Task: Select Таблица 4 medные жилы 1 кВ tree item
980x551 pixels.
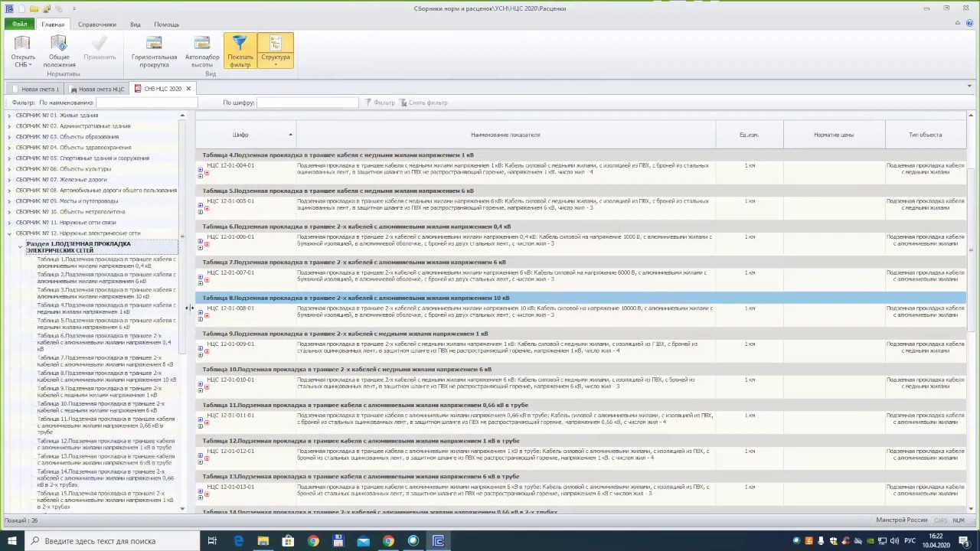Action: click(x=106, y=308)
